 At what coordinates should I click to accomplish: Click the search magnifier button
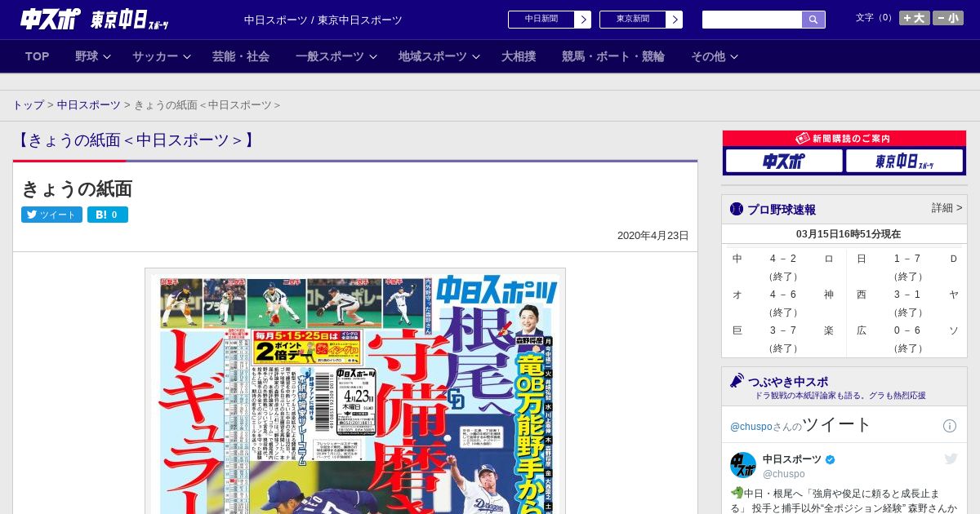coord(813,20)
